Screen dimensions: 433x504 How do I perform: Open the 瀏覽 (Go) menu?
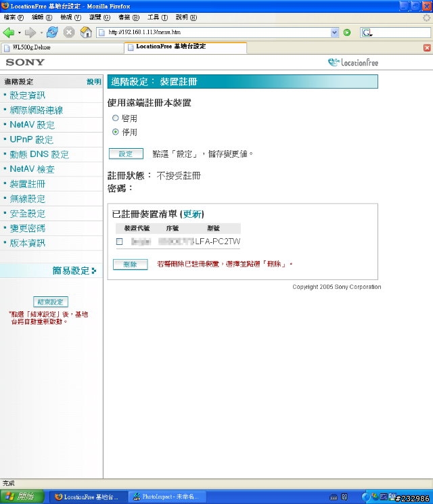point(99,18)
